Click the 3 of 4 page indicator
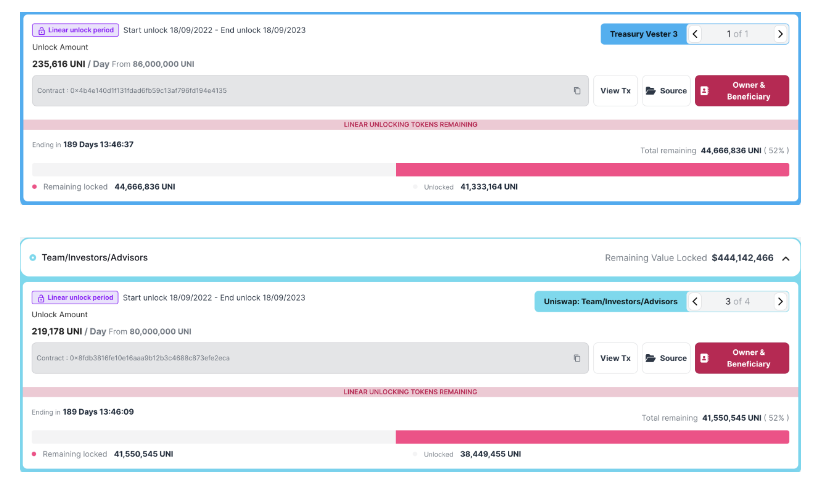 (x=737, y=301)
